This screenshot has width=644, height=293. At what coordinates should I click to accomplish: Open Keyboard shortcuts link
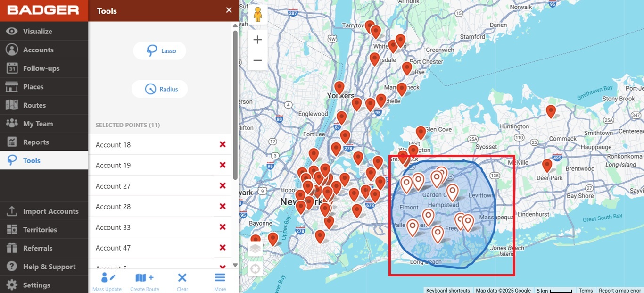point(448,290)
